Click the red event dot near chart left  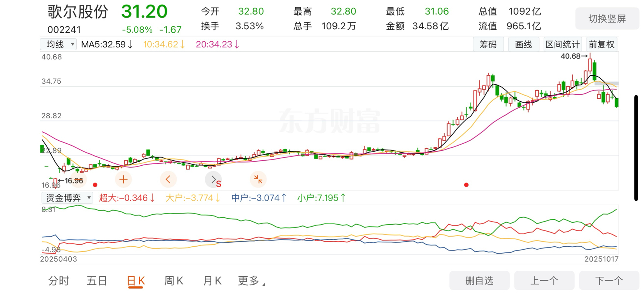[95, 185]
